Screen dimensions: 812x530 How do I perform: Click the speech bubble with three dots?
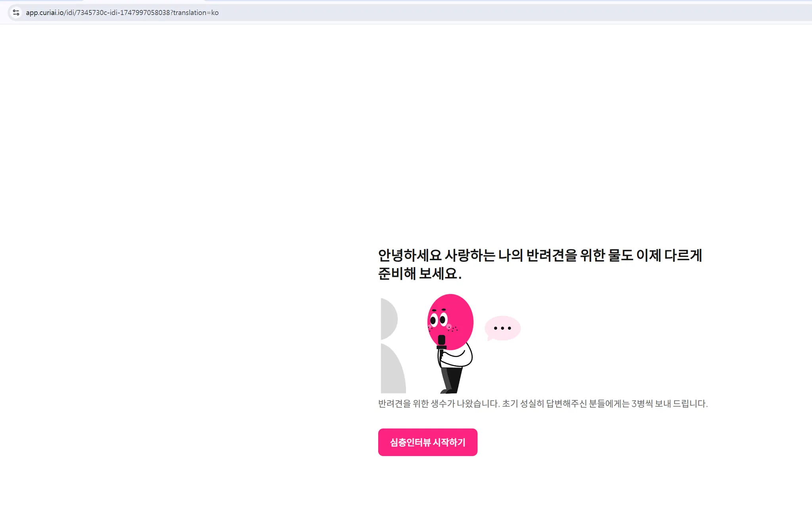502,328
